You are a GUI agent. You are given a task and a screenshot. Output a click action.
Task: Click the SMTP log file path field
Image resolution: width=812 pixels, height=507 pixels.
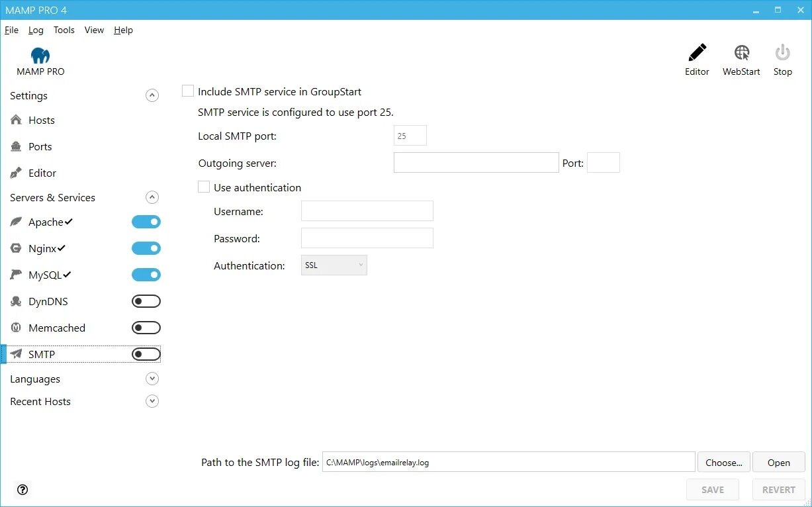tap(509, 463)
